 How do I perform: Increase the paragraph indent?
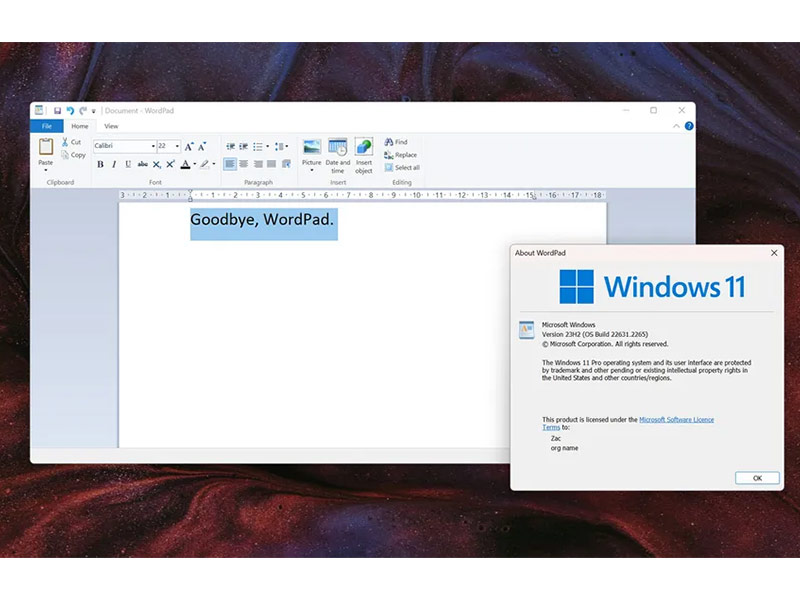pos(244,146)
